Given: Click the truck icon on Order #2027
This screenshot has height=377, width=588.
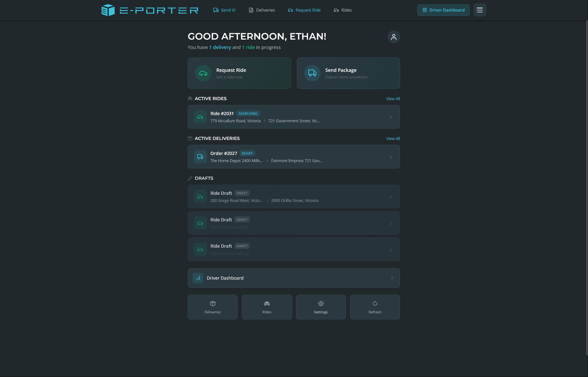Looking at the screenshot, I should 200,157.
